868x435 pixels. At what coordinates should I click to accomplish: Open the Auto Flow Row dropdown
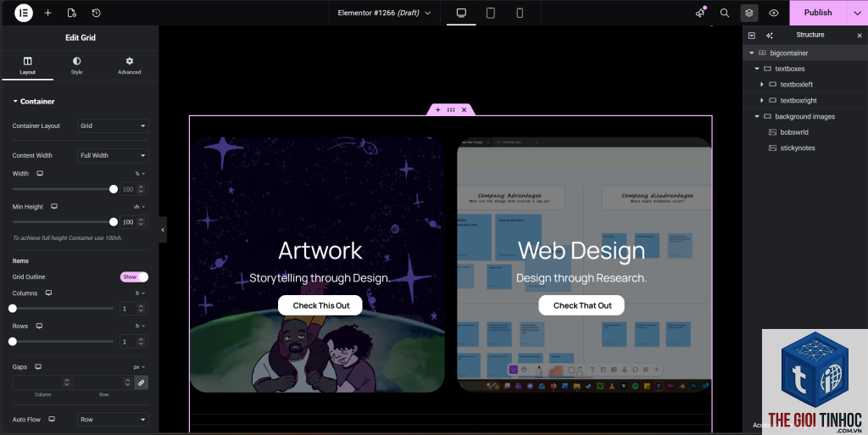(113, 420)
